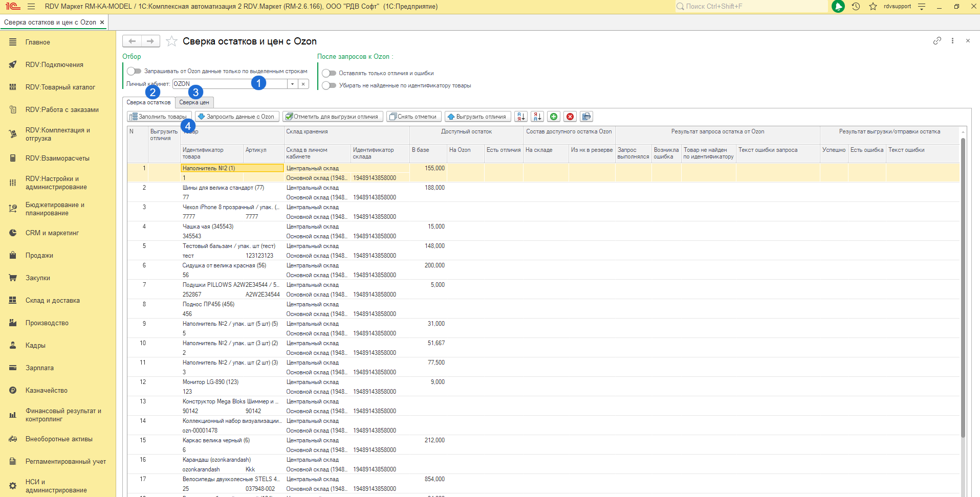980x497 pixels.
Task: Click the green plus add icon
Action: click(553, 117)
